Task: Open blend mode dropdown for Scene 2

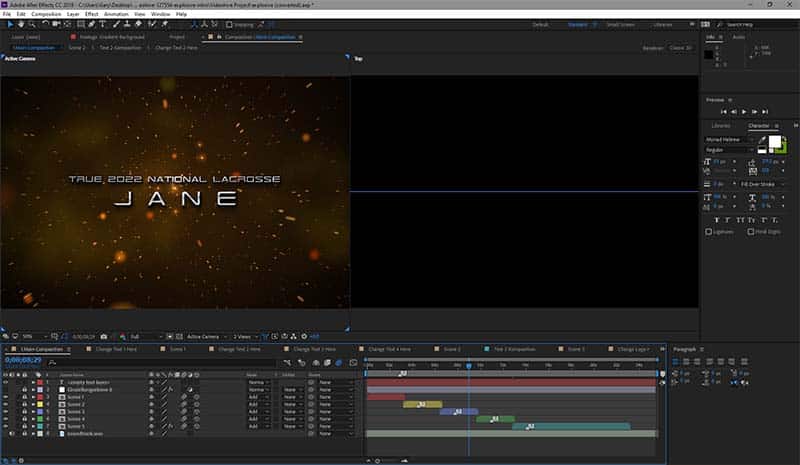Action: pyautogui.click(x=256, y=404)
